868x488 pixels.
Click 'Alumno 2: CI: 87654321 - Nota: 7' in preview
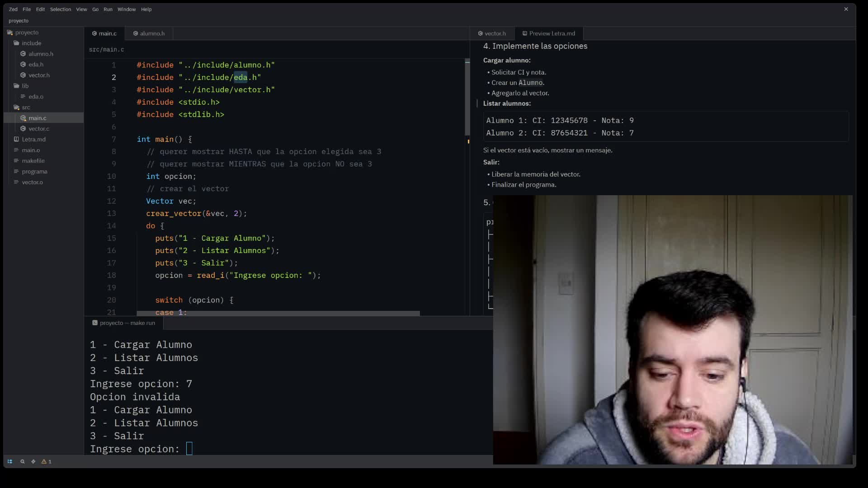click(560, 133)
